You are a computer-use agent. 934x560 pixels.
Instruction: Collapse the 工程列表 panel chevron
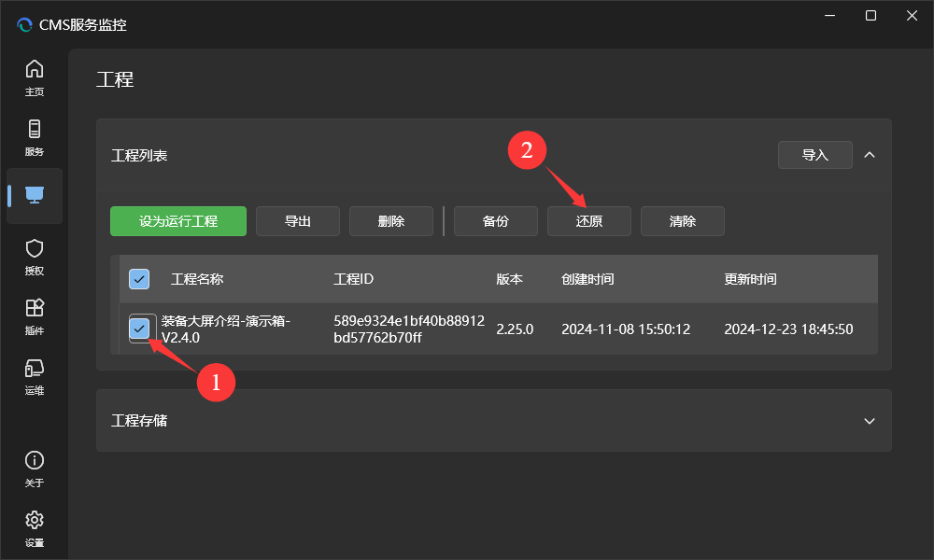coord(870,155)
